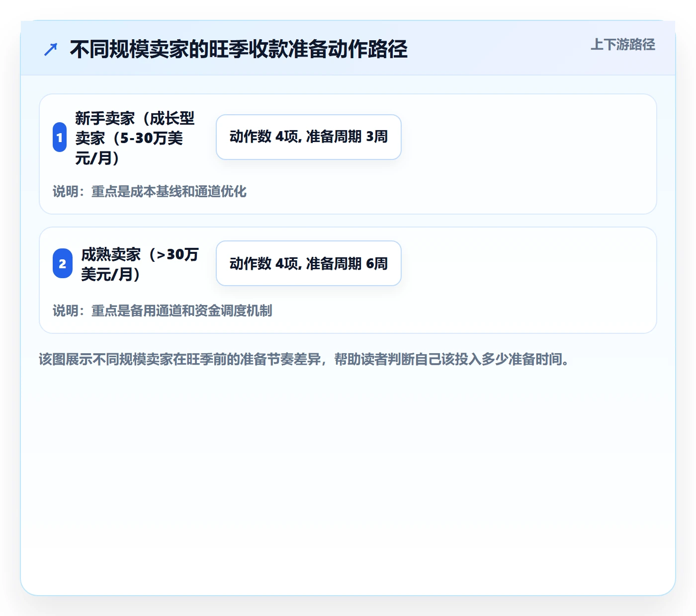Click the blue number 1 badge
This screenshot has height=616, width=696.
click(x=60, y=138)
